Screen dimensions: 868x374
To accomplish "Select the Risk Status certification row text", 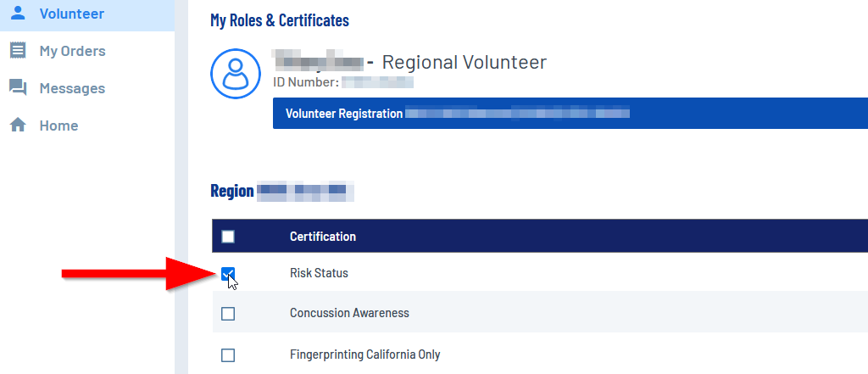I will click(319, 273).
